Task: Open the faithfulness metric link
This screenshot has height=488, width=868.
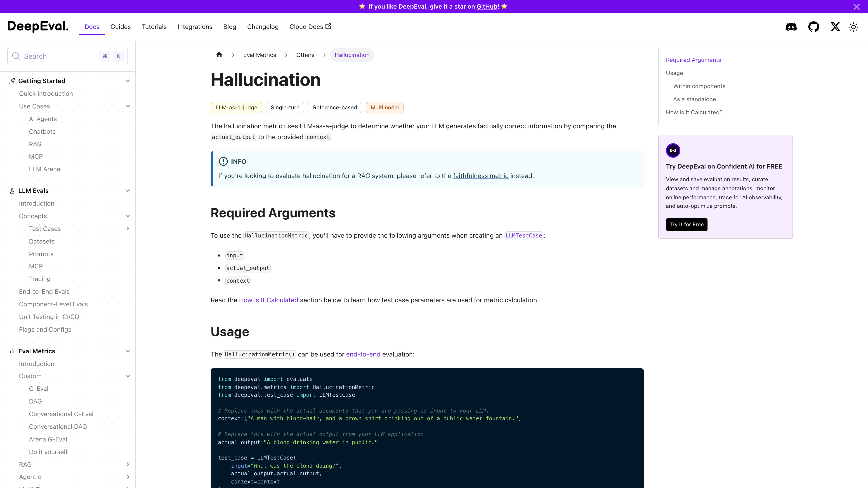Action: pos(481,176)
